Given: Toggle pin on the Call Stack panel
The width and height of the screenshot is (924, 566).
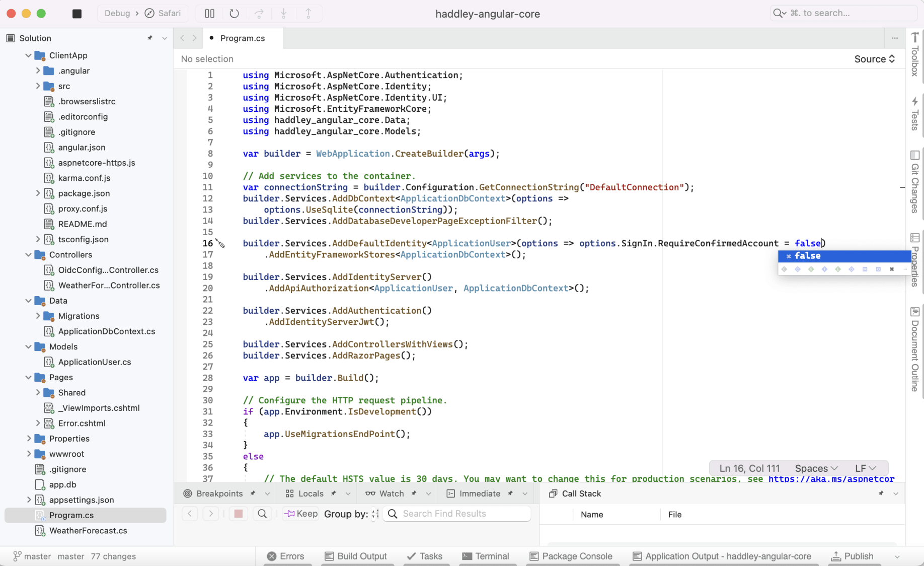Looking at the screenshot, I should click(881, 493).
